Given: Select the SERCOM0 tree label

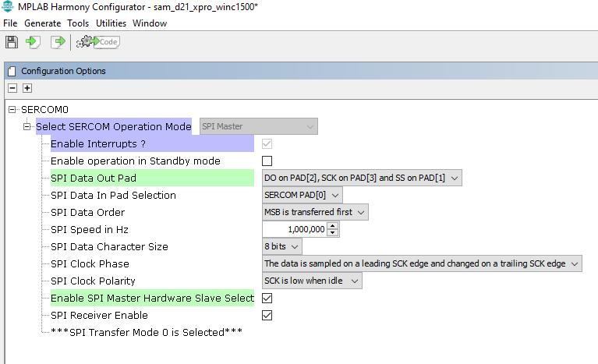Looking at the screenshot, I should tap(44, 110).
